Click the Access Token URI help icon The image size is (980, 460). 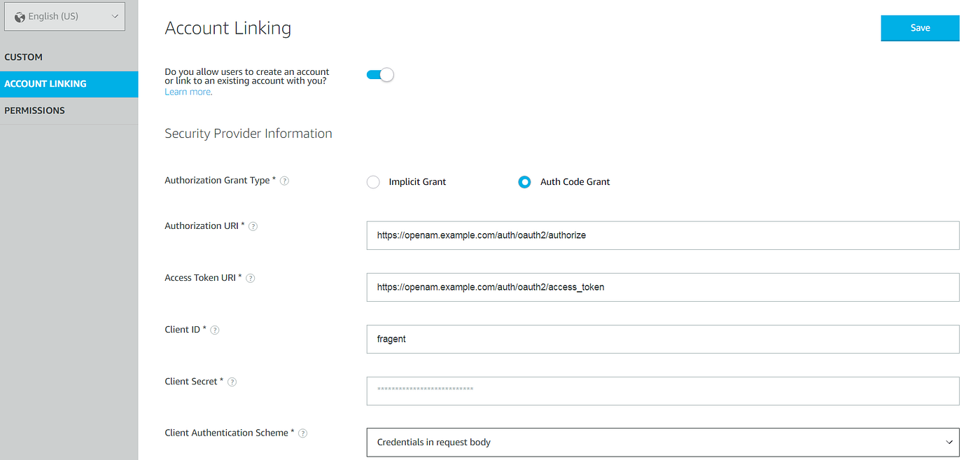(251, 277)
